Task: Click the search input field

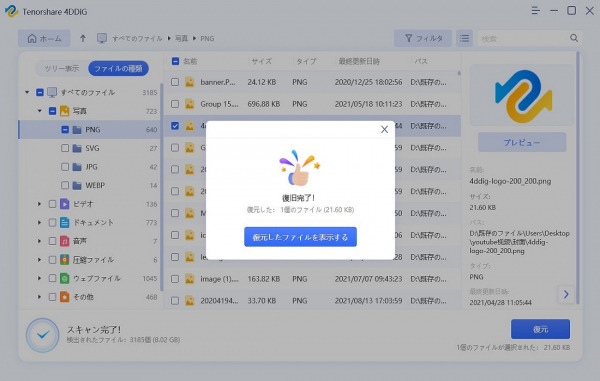Action: point(523,38)
